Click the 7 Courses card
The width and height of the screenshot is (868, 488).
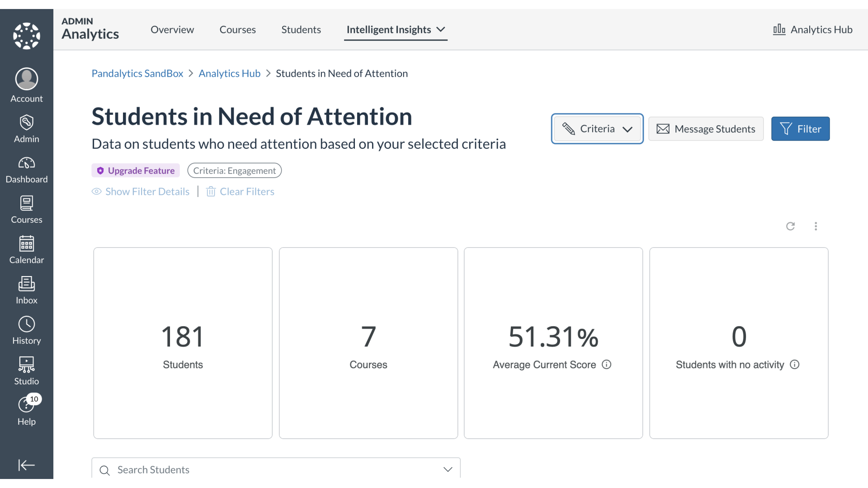pyautogui.click(x=368, y=343)
